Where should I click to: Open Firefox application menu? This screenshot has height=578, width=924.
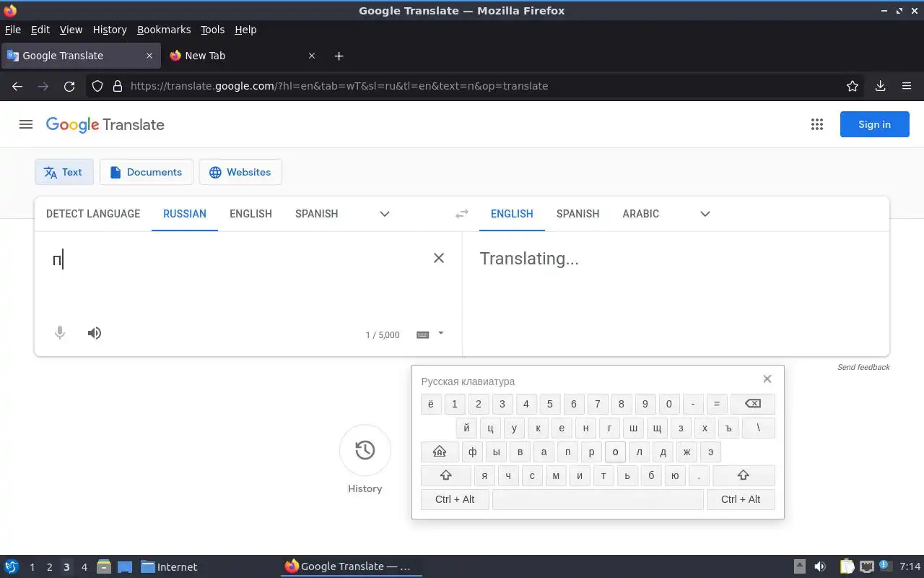coord(907,86)
